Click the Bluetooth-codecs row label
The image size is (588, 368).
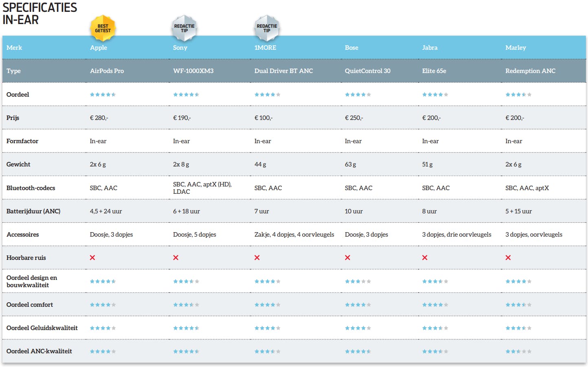[x=31, y=188]
